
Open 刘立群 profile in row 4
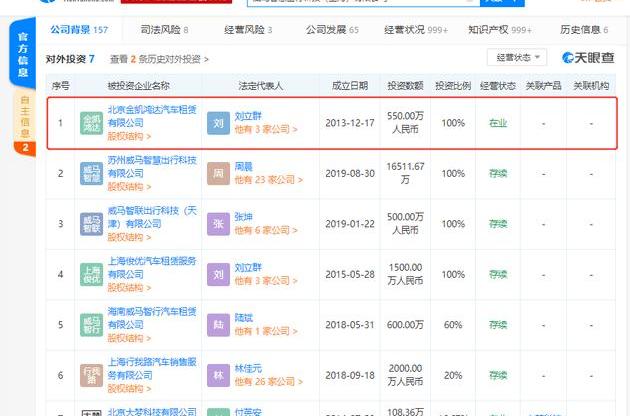(248, 267)
